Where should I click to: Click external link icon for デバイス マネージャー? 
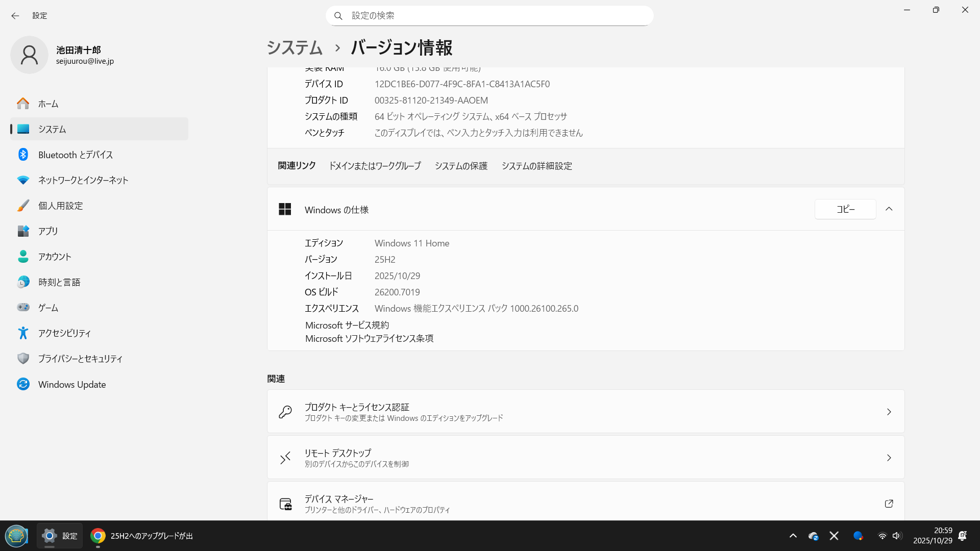(x=889, y=504)
